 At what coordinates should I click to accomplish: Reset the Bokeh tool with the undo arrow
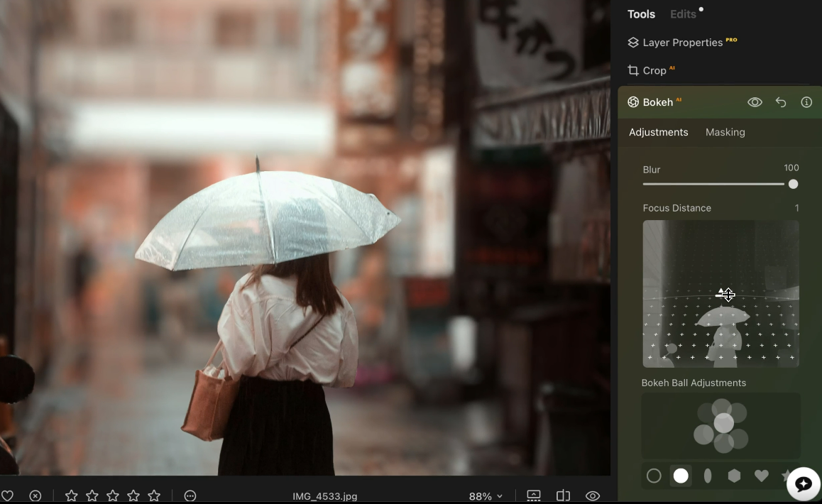click(x=781, y=102)
